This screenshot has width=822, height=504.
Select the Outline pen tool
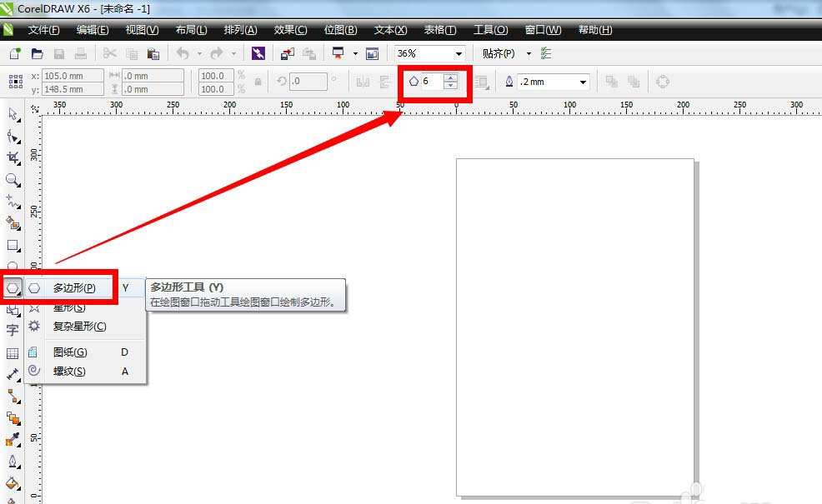pyautogui.click(x=13, y=462)
